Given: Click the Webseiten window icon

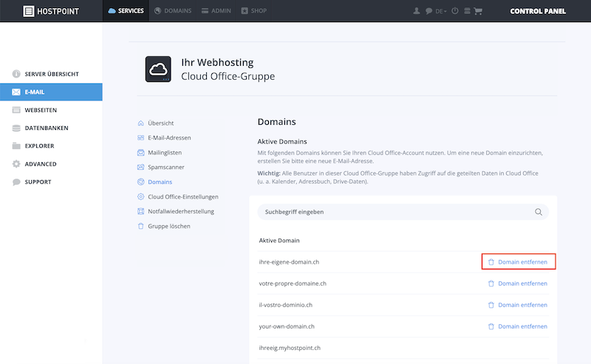Looking at the screenshot, I should click(x=16, y=110).
